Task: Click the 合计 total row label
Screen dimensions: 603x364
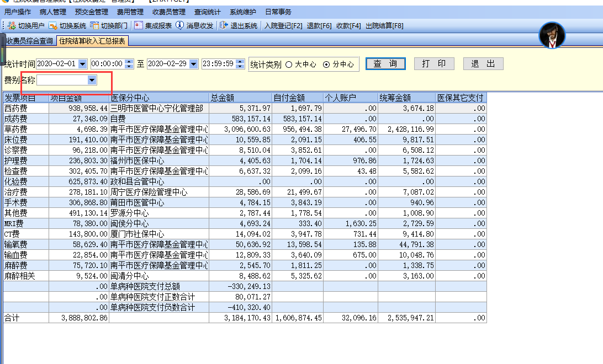Action: pos(26,318)
